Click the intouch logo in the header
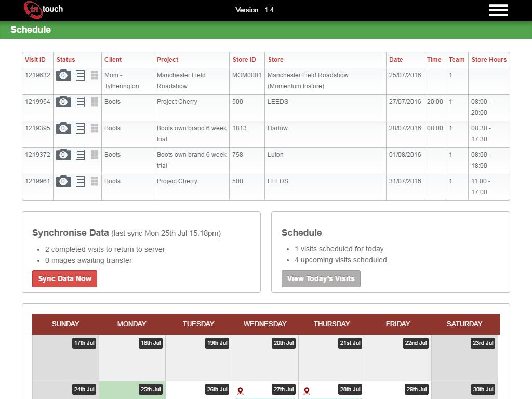Image resolution: width=532 pixels, height=399 pixels. (x=43, y=10)
